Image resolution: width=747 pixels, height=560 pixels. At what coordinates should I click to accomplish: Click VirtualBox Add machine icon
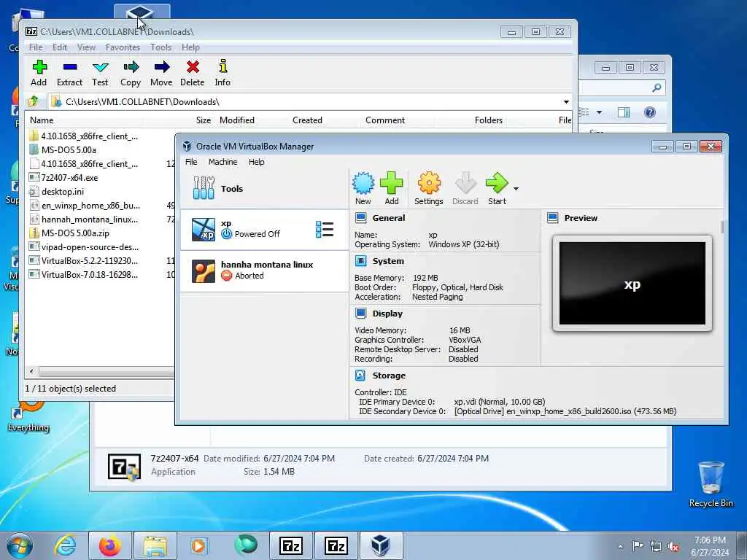(392, 189)
